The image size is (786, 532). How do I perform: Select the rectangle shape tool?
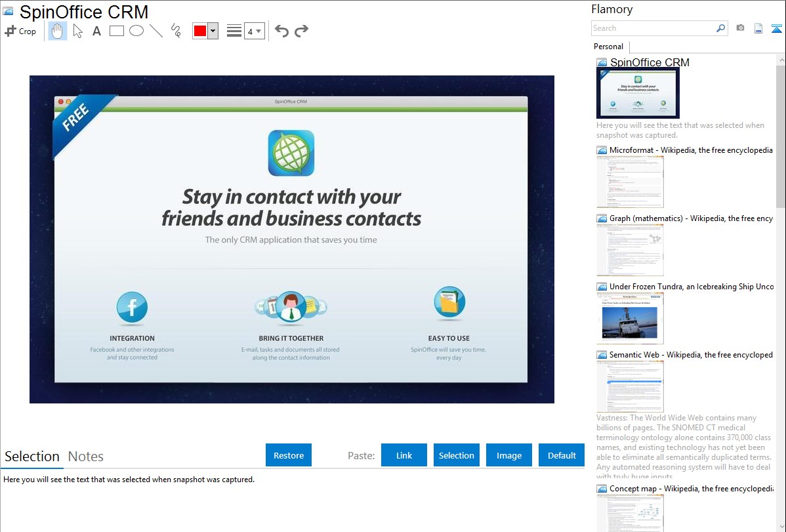click(116, 31)
